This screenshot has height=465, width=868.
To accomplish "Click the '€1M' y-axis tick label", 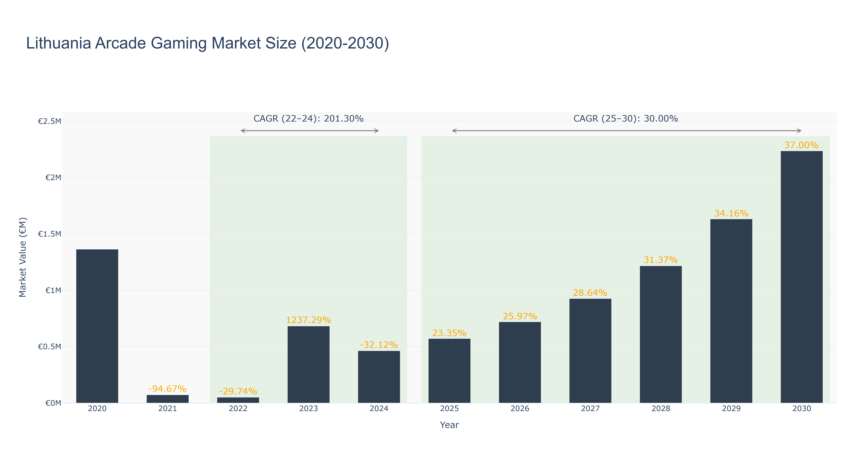I will (x=53, y=290).
